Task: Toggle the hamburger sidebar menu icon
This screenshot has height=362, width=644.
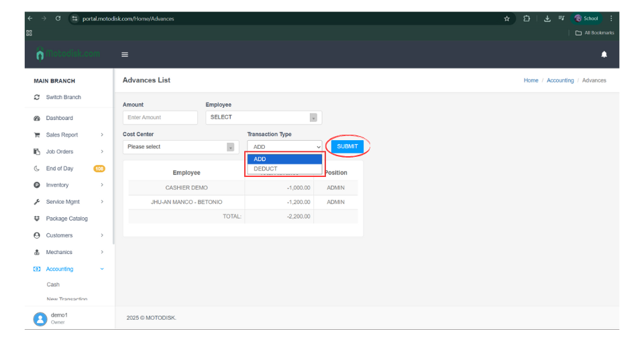Action: point(125,54)
